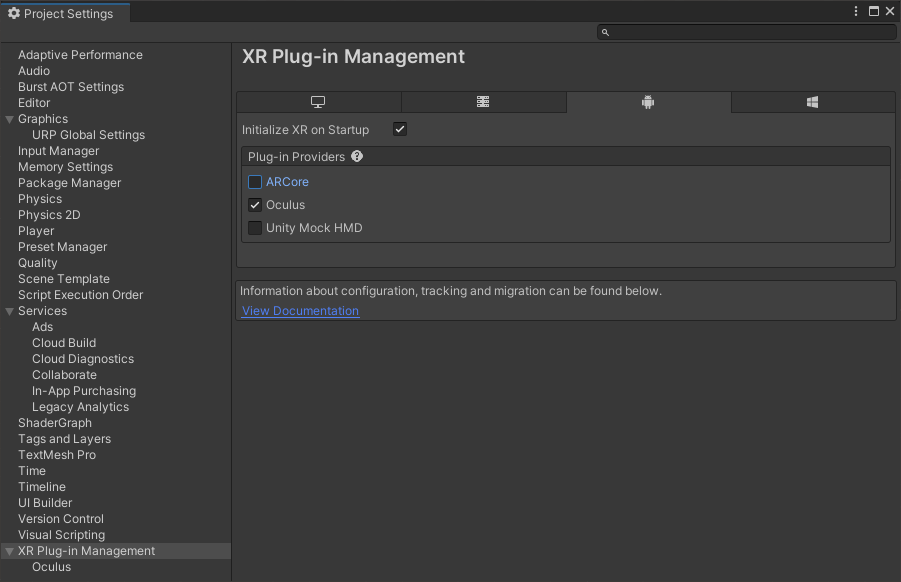Click the Project Settings gear icon
Viewport: 901px width, 582px height.
pyautogui.click(x=14, y=13)
